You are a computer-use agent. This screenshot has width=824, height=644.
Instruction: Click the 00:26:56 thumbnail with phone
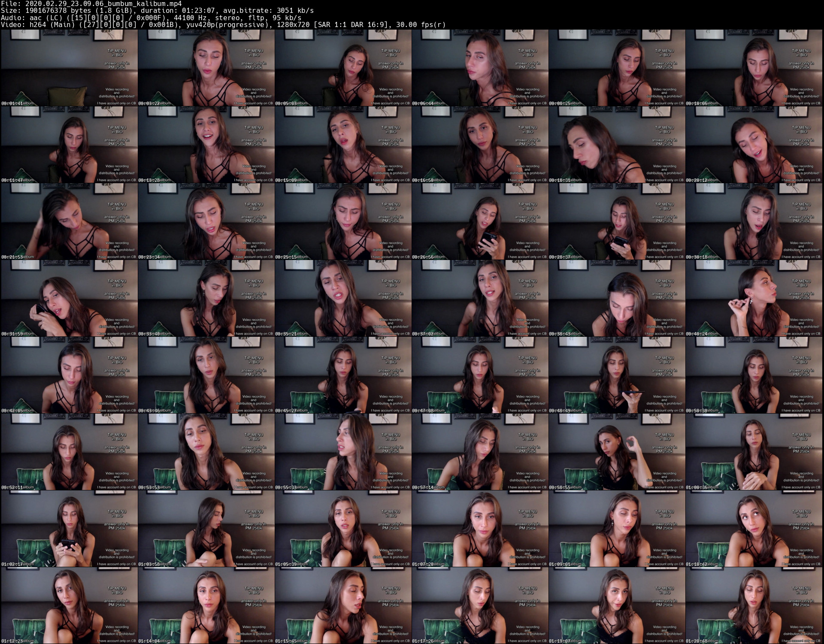pos(480,221)
